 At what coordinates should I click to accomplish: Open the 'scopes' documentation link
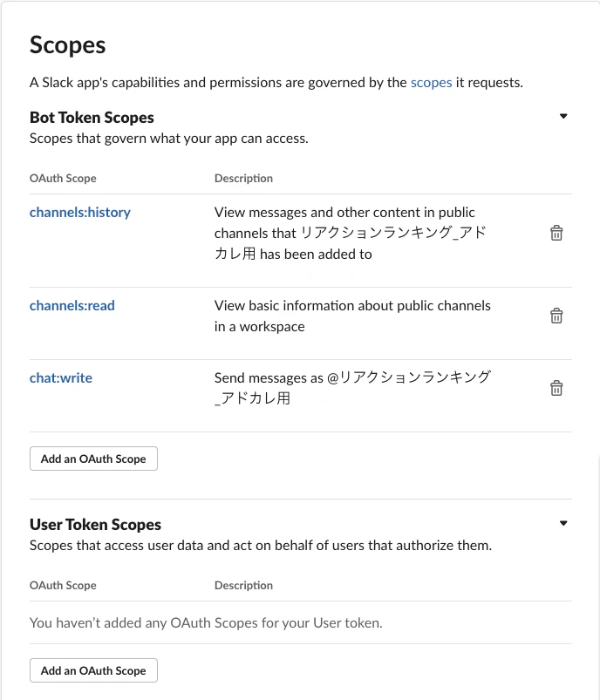(431, 83)
